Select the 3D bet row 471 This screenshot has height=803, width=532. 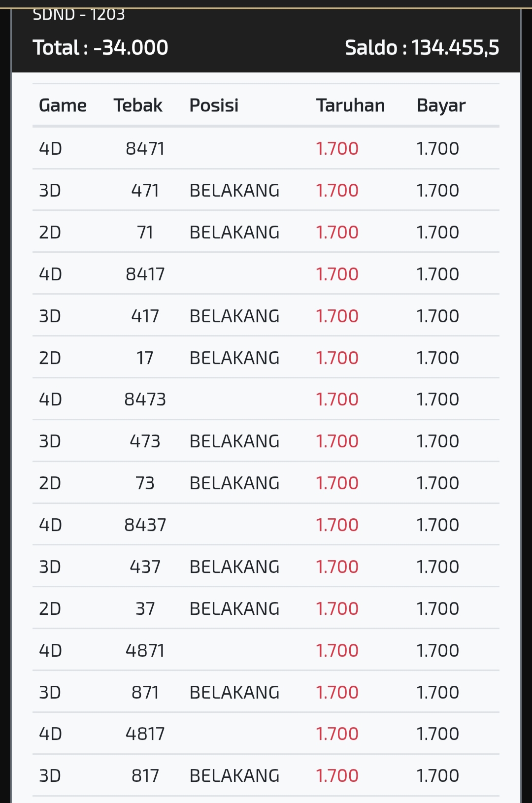[x=266, y=190]
